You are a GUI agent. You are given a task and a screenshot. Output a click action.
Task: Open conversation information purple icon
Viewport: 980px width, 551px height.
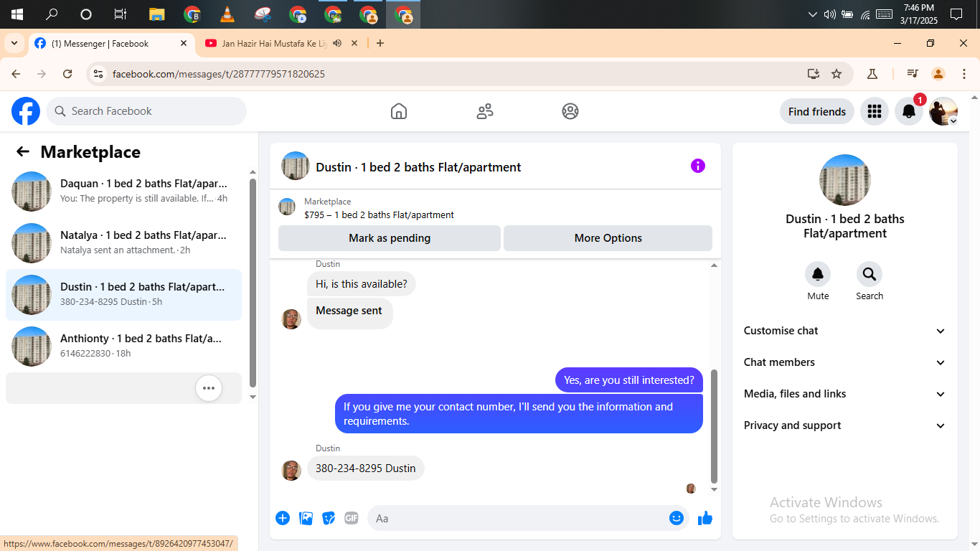698,166
